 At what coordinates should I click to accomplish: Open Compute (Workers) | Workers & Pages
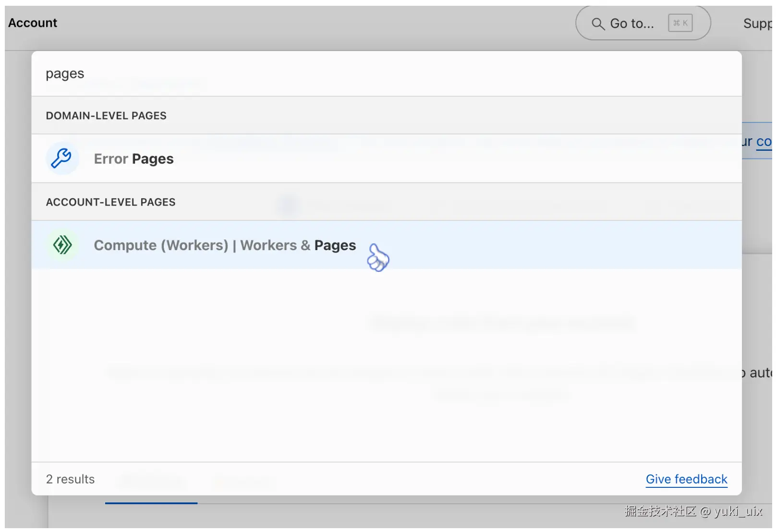[387, 245]
